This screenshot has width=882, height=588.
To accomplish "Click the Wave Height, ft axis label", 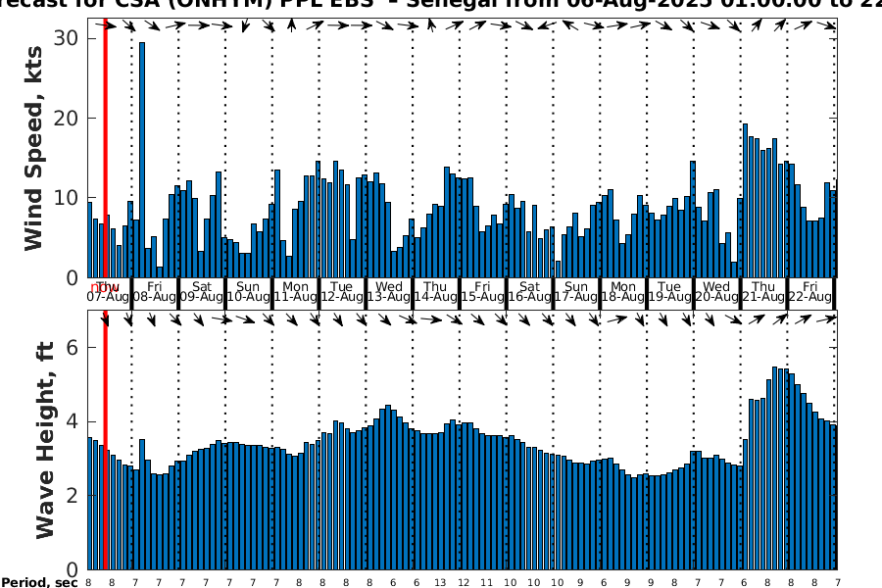I will [45, 440].
